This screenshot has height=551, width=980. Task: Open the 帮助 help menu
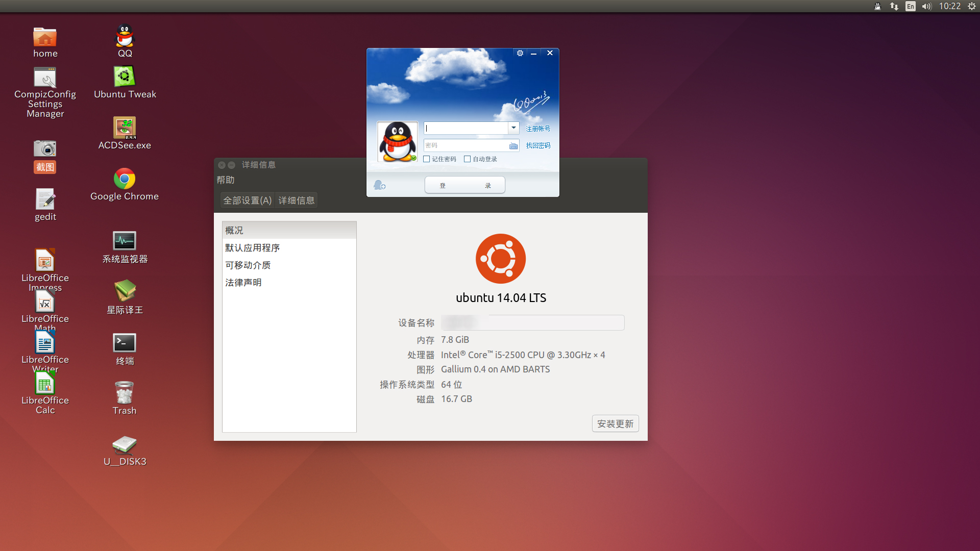226,180
